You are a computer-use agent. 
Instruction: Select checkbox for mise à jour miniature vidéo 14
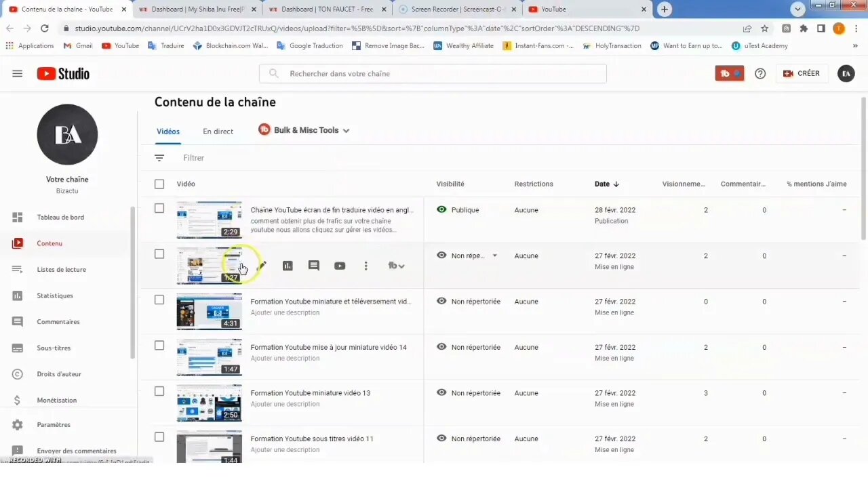[159, 346]
